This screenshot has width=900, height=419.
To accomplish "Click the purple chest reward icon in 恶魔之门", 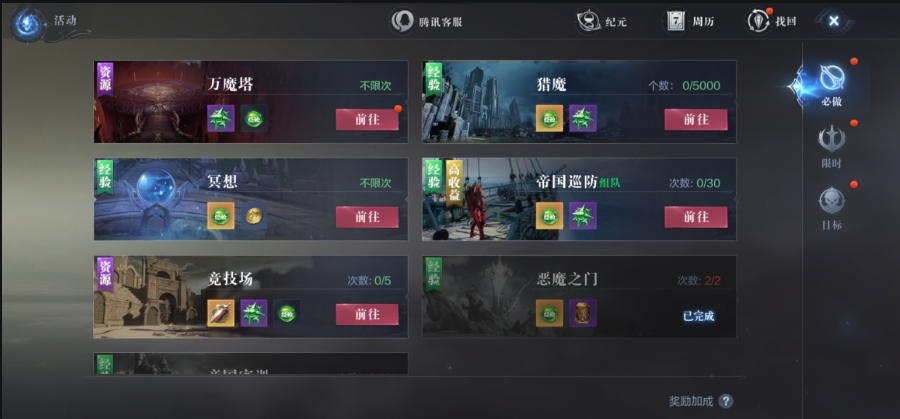I will [x=583, y=313].
